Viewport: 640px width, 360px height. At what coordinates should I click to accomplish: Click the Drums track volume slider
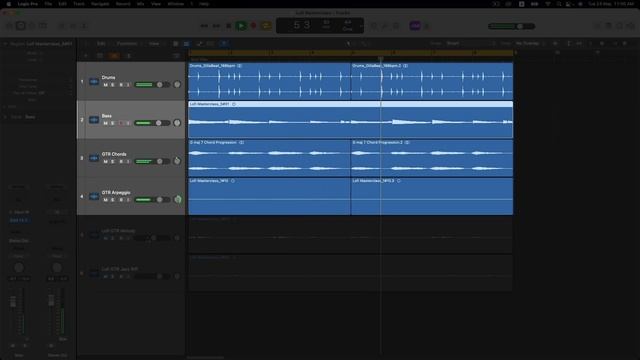pos(152,84)
